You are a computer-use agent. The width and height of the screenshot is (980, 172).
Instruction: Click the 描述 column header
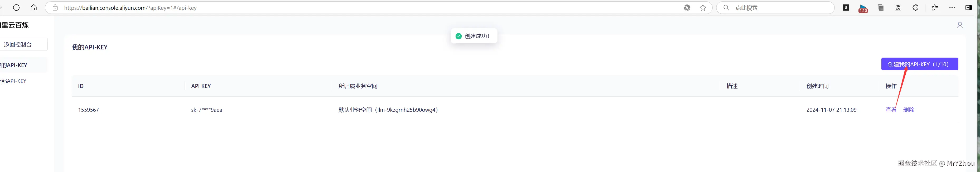coord(732,86)
